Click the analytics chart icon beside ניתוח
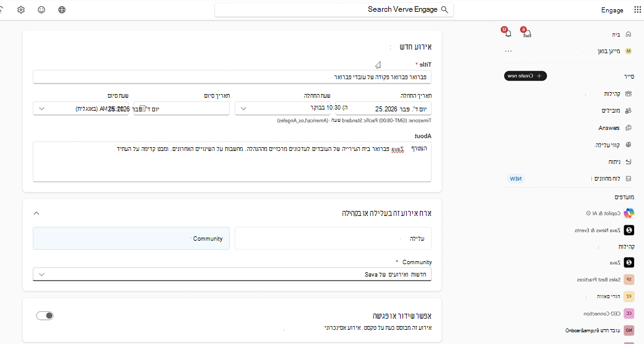Viewport: 644px width, 344px height. [x=629, y=161]
